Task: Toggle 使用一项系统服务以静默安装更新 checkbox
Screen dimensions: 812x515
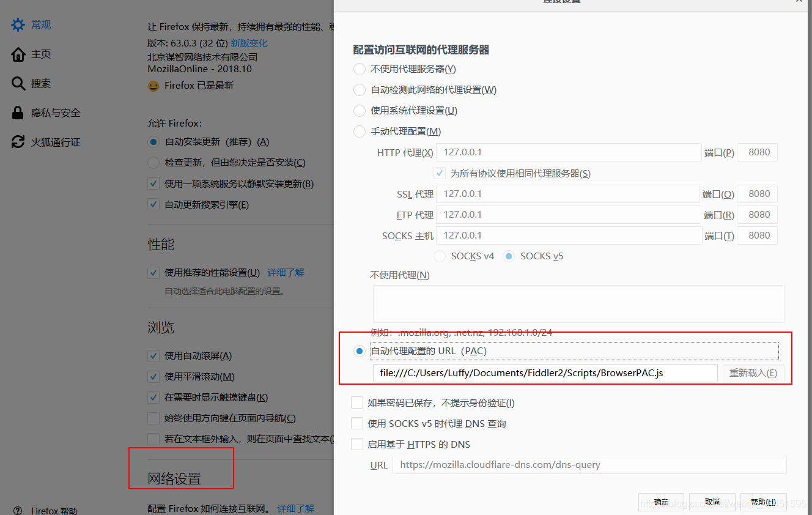Action: click(153, 183)
